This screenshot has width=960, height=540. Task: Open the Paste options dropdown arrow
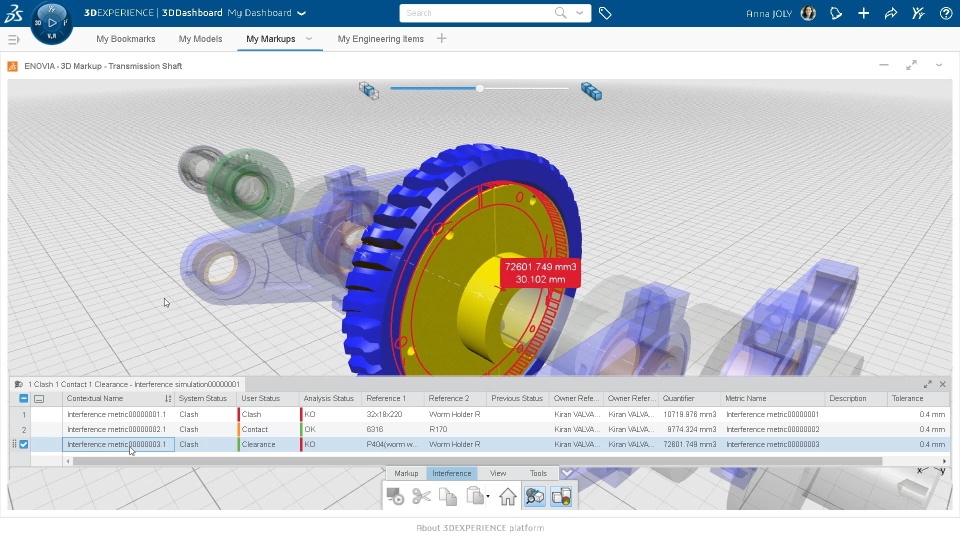(488, 497)
